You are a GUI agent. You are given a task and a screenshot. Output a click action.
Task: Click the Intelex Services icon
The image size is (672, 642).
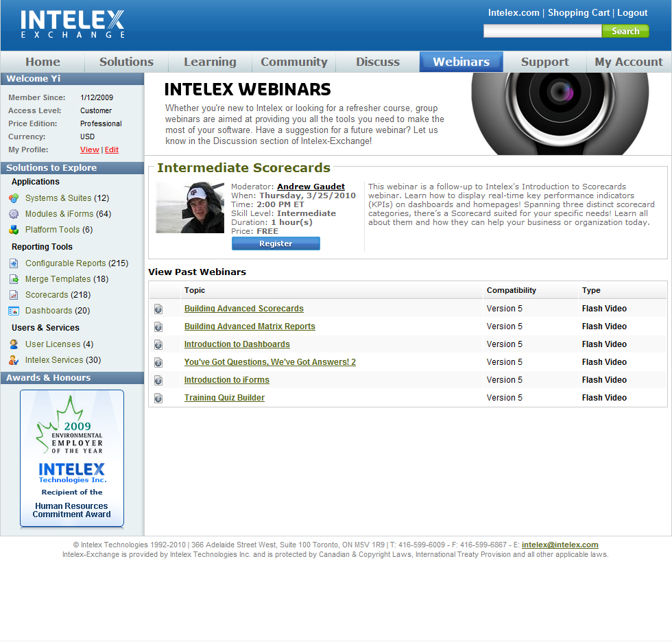(14, 360)
